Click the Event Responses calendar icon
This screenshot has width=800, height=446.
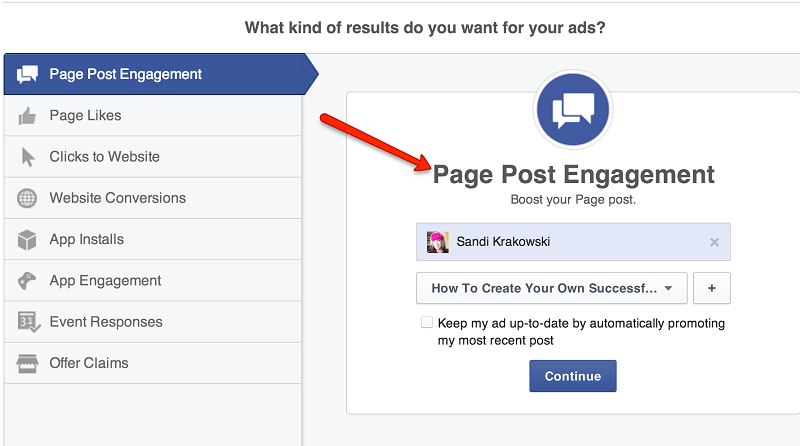(27, 322)
